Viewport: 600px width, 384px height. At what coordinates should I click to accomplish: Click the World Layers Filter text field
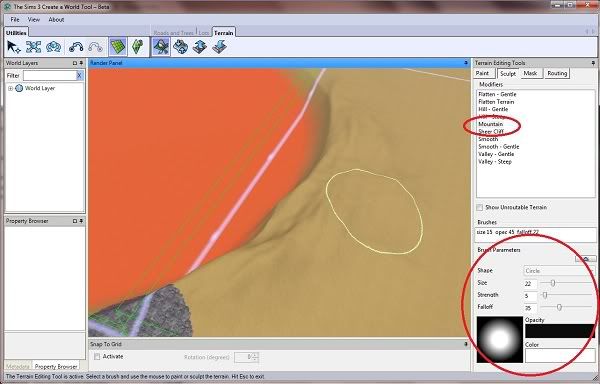(50, 76)
